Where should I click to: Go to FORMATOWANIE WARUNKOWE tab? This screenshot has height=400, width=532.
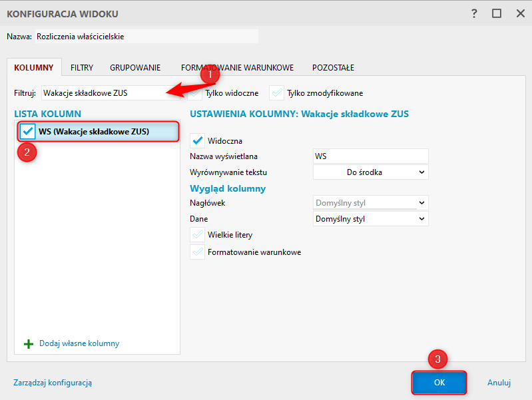(x=237, y=67)
